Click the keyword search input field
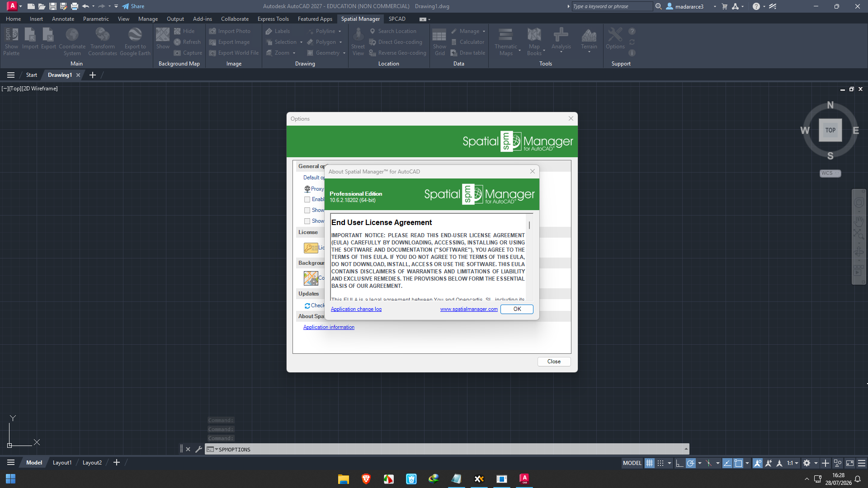868x488 pixels. [x=612, y=6]
